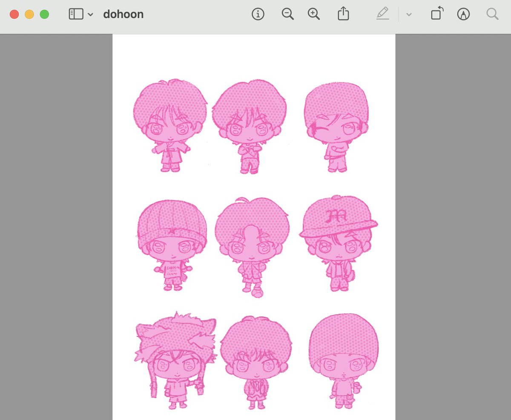Image resolution: width=511 pixels, height=420 pixels.
Task: Open the Share menu
Action: [343, 14]
